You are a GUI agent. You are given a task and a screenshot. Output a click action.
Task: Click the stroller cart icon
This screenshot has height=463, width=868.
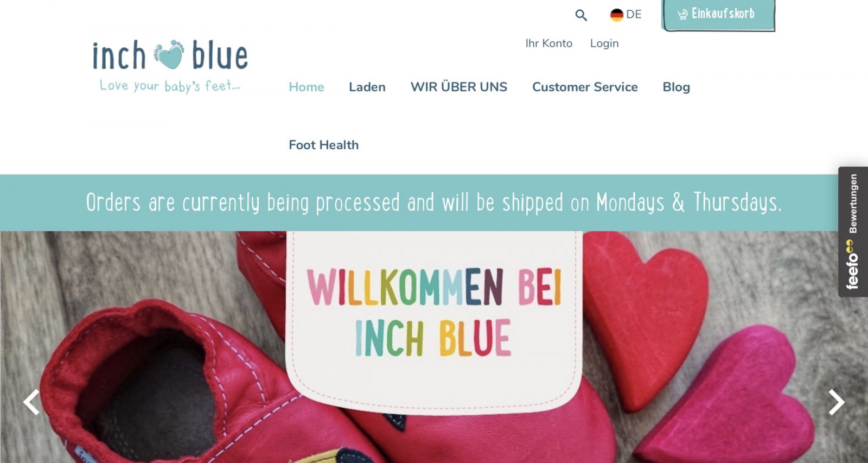682,15
